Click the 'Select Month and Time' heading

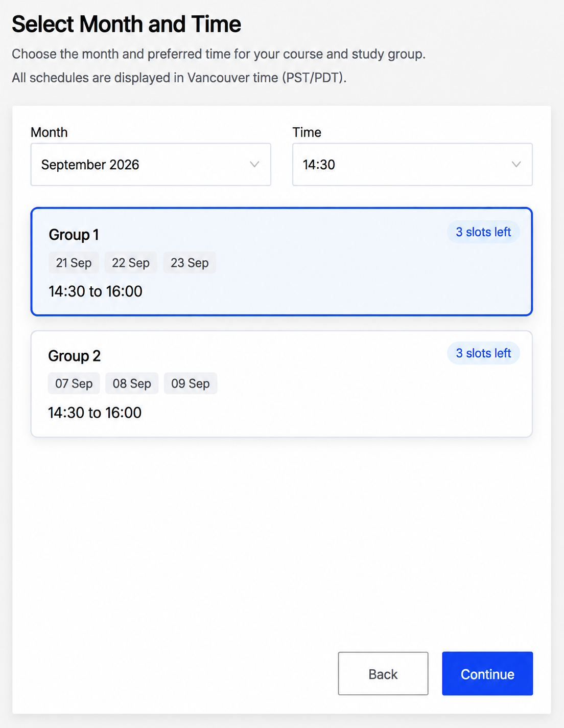(126, 24)
